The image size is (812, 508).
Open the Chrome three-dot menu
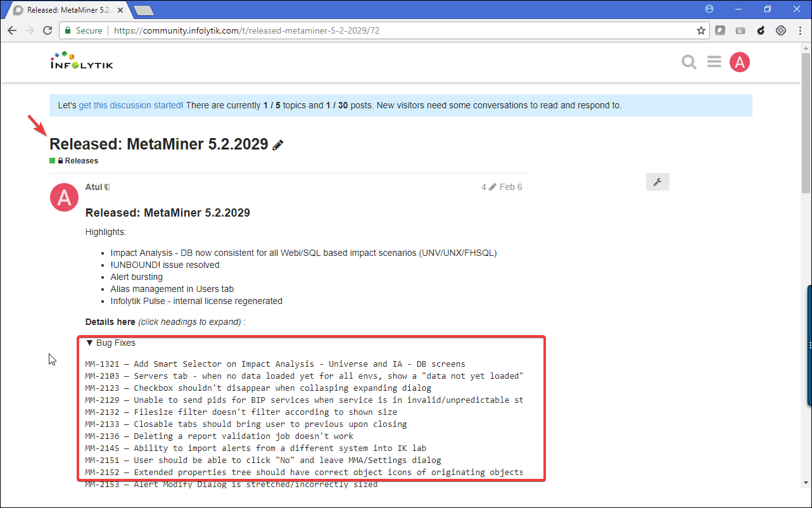800,30
